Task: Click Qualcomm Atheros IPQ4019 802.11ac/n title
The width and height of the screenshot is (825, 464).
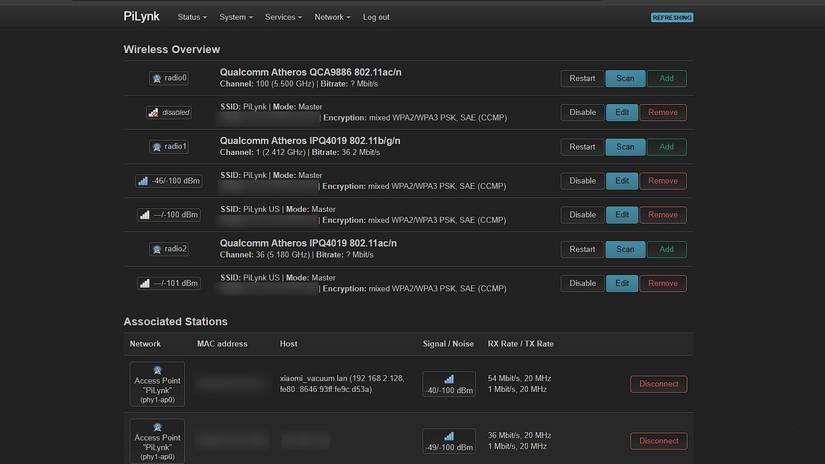Action: point(308,243)
